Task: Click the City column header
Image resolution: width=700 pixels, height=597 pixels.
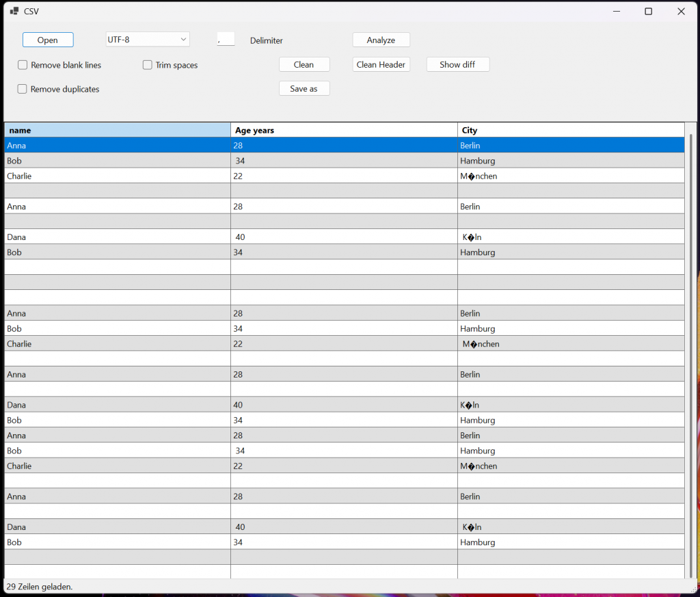Action: coord(571,130)
